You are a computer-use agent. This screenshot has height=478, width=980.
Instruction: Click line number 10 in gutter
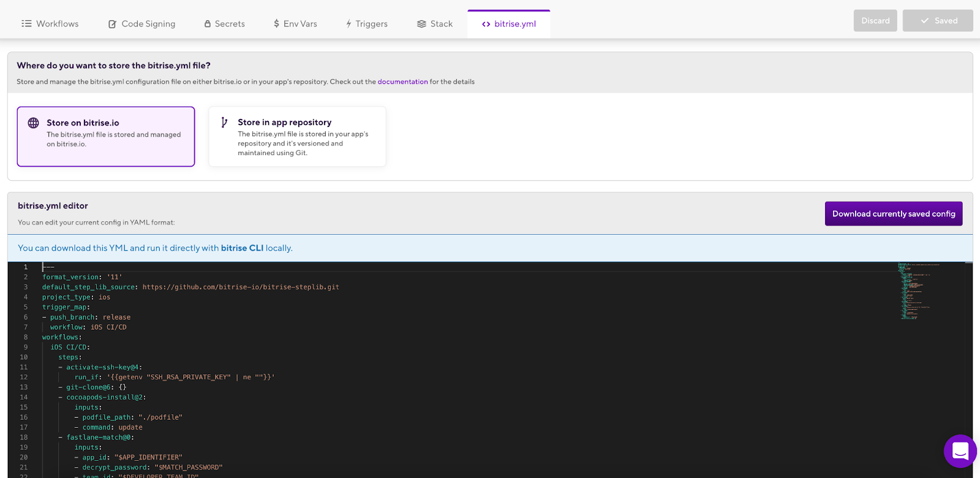(x=24, y=357)
